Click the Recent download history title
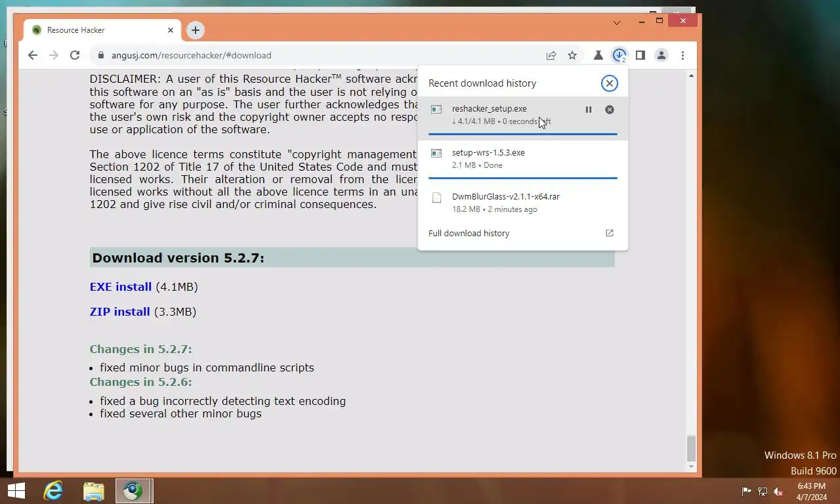Screen dimensions: 840x504 pos(482,83)
